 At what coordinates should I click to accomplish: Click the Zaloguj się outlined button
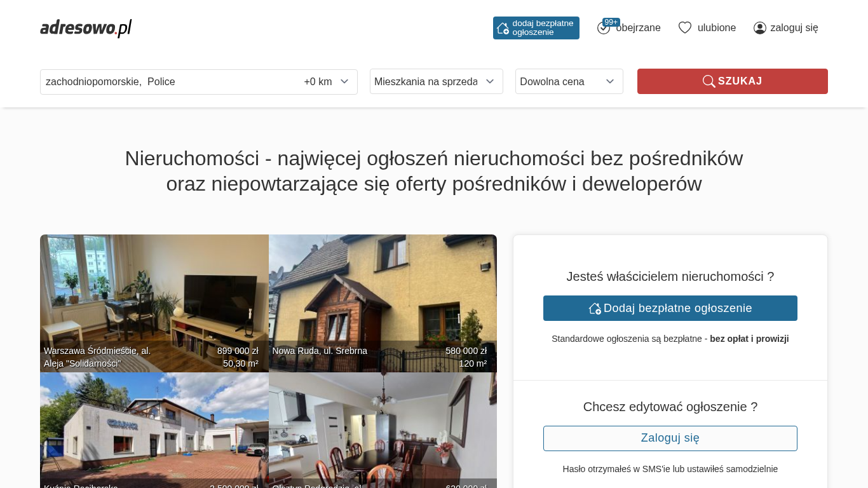pyautogui.click(x=670, y=438)
